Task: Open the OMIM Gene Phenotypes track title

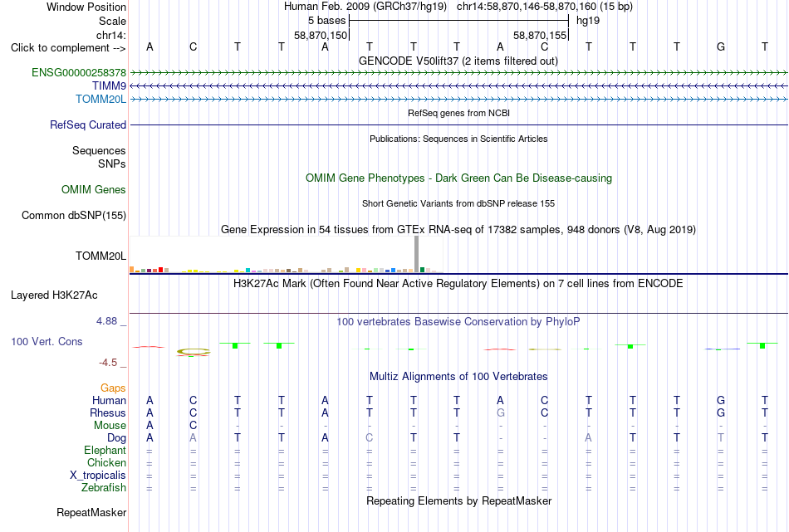Action: point(458,178)
